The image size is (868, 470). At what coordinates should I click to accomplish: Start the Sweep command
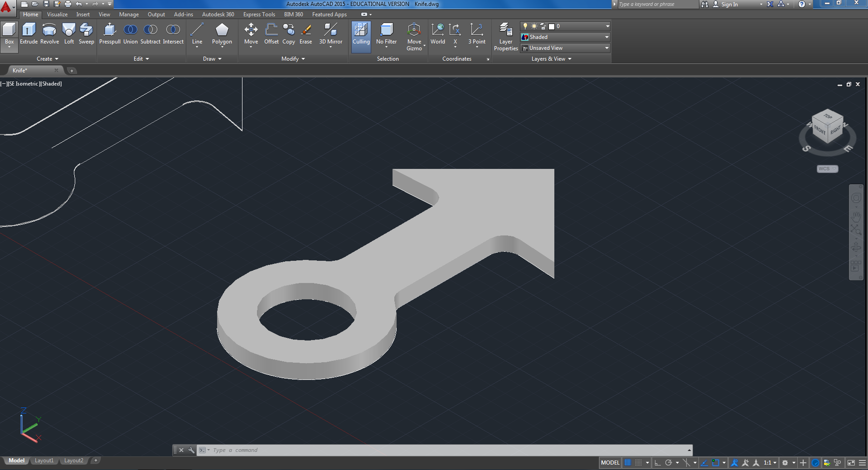point(86,34)
